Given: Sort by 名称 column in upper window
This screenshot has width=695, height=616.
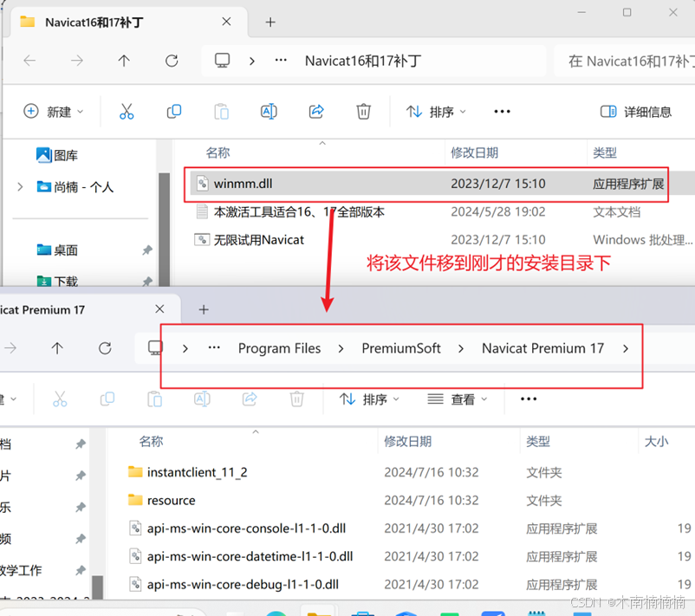Looking at the screenshot, I should [218, 152].
